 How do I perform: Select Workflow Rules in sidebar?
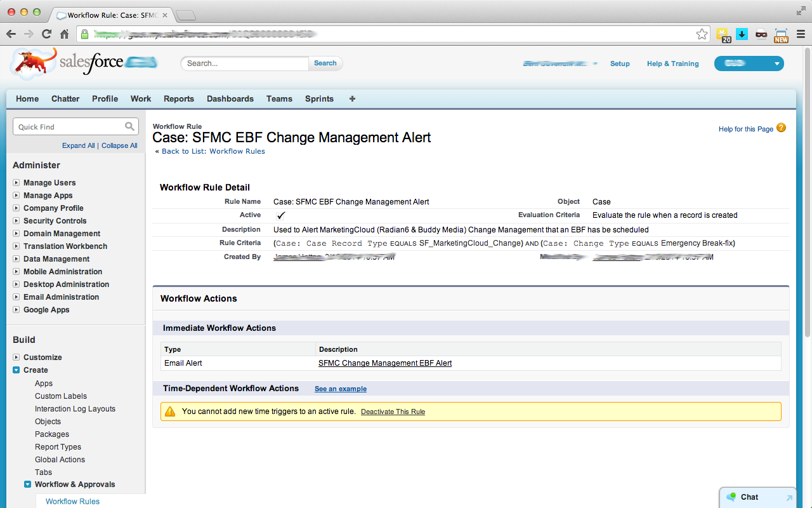point(72,502)
